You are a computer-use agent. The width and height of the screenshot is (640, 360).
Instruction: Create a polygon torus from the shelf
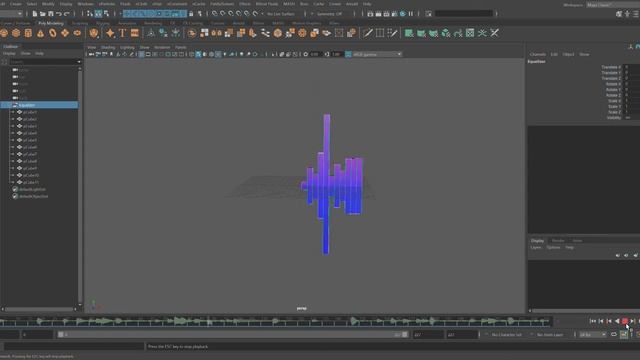[x=53, y=33]
